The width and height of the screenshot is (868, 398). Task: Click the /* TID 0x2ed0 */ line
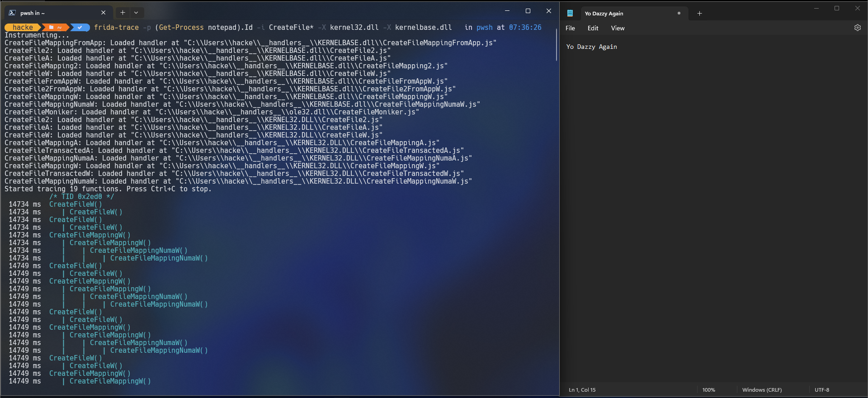[x=82, y=197]
